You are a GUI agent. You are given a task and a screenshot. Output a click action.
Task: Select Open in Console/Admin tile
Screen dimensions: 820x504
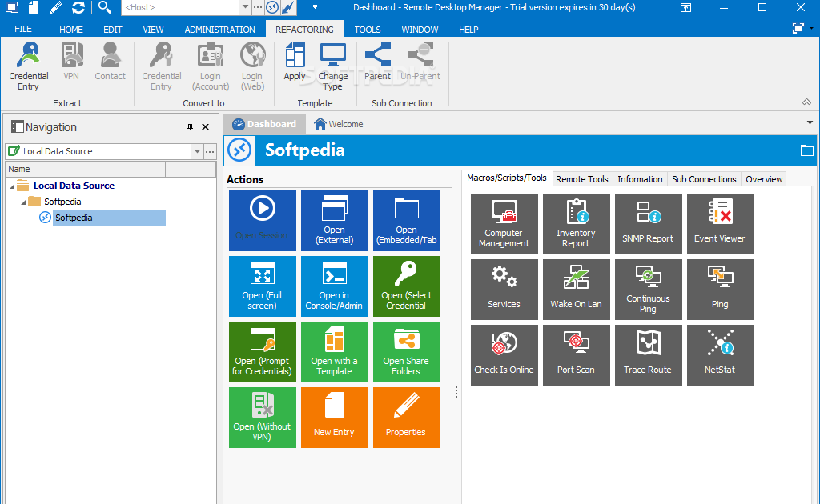point(334,286)
